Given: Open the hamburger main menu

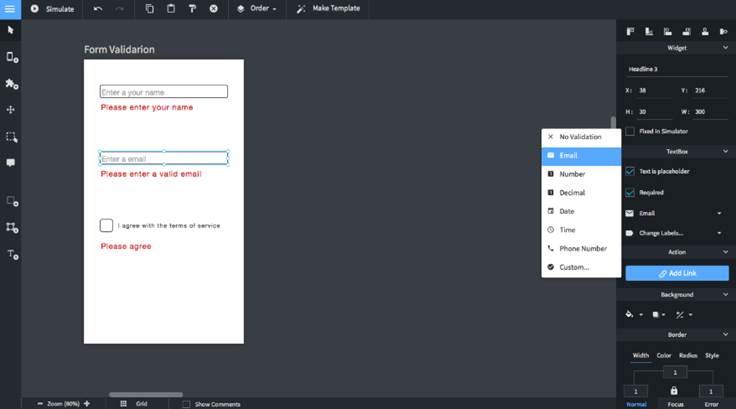Looking at the screenshot, I should click(x=10, y=9).
